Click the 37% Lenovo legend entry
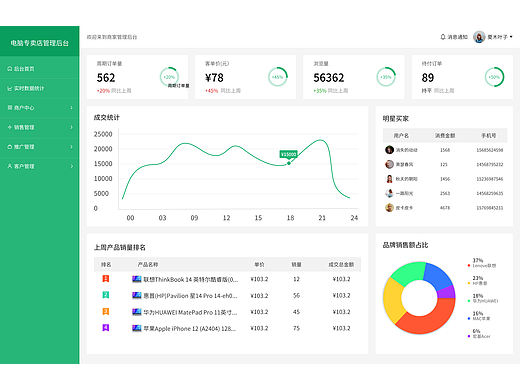The height and width of the screenshot is (390, 520). click(x=482, y=263)
